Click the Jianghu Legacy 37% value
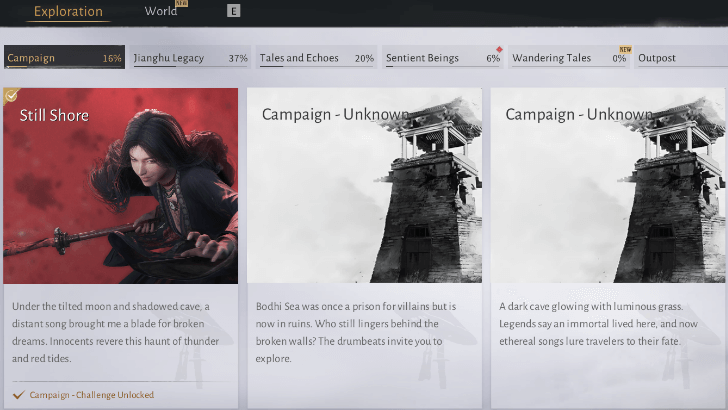Viewport: 728px width, 410px height. (x=238, y=58)
